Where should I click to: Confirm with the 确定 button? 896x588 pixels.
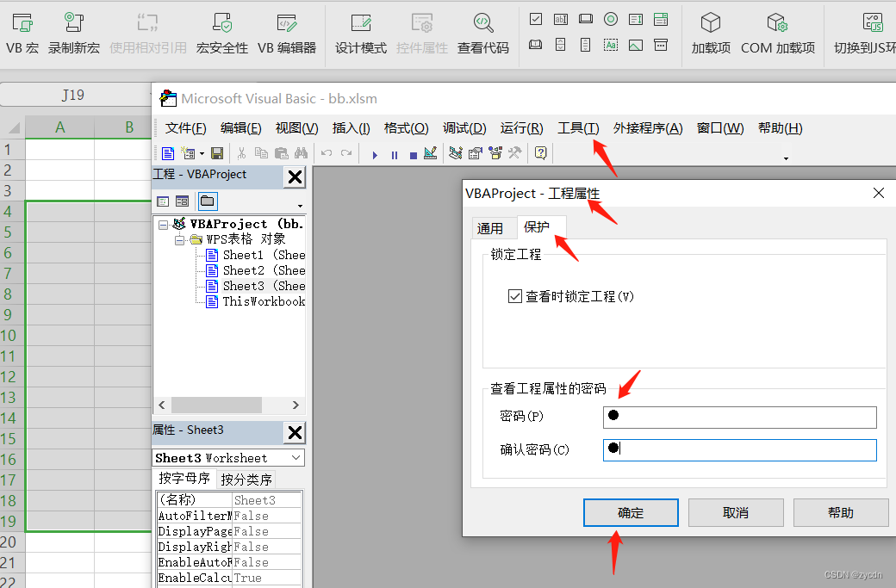click(x=631, y=512)
